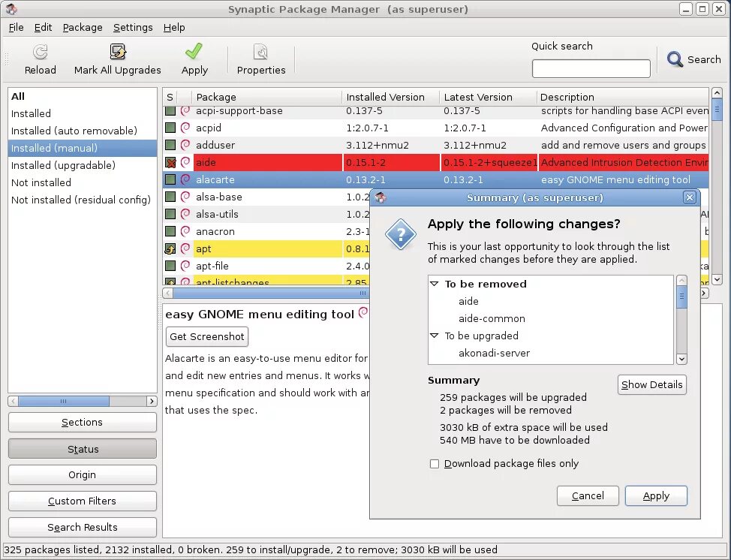
Task: Switch to Origin filter view
Action: point(82,475)
